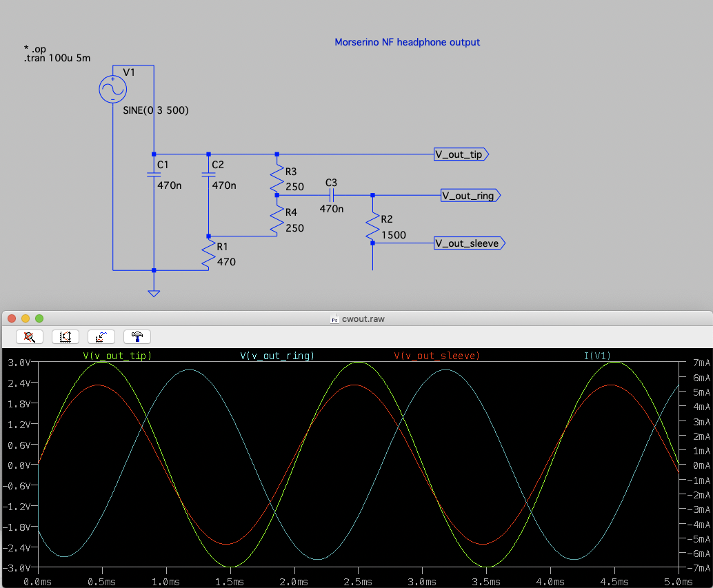The width and height of the screenshot is (713, 588).
Task: Click the cwout.raw window title
Action: [363, 319]
